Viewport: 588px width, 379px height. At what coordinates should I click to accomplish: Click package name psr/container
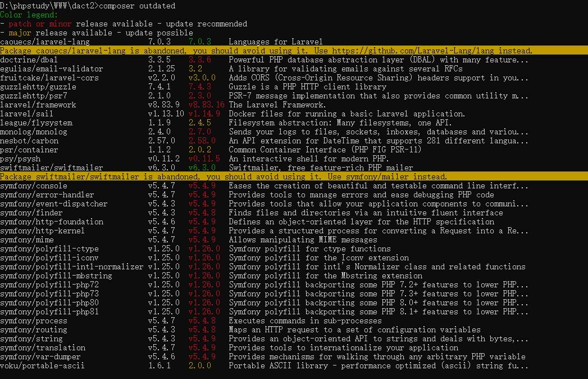[x=29, y=150]
